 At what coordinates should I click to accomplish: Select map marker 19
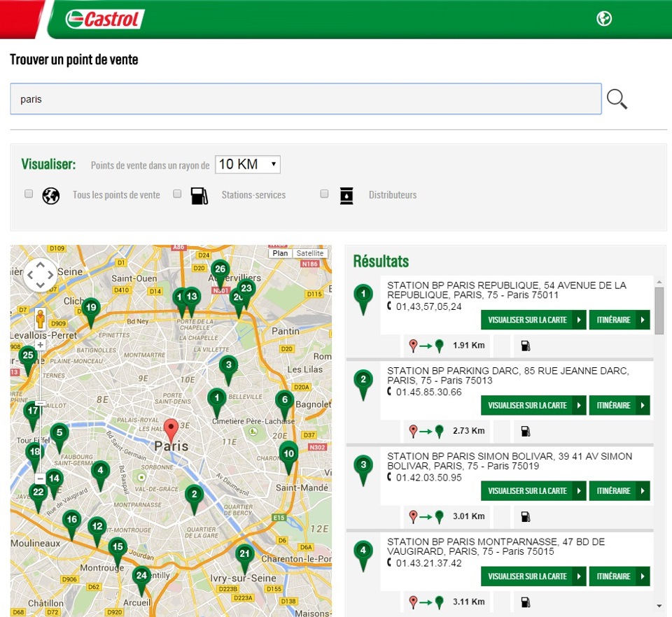91,312
